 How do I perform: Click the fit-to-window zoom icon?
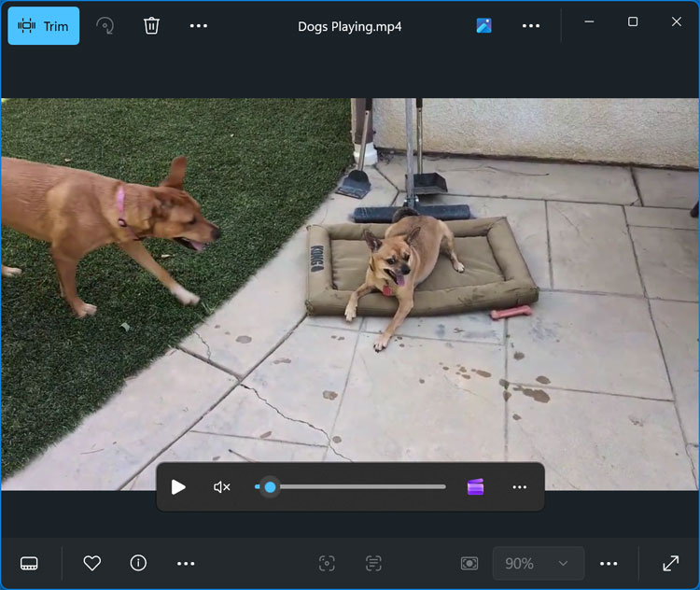click(469, 563)
